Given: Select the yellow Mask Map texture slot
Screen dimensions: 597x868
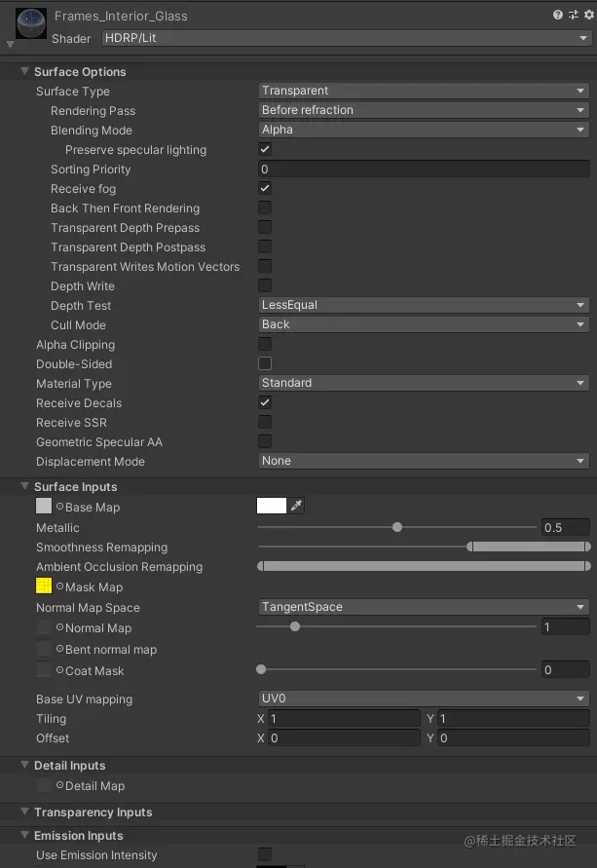Looking at the screenshot, I should pyautogui.click(x=44, y=585).
